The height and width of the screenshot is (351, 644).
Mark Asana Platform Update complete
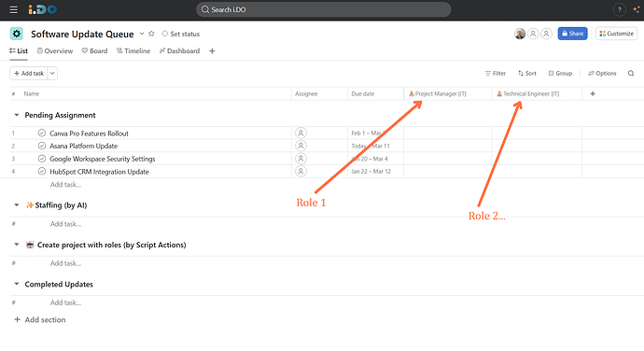[x=41, y=146]
